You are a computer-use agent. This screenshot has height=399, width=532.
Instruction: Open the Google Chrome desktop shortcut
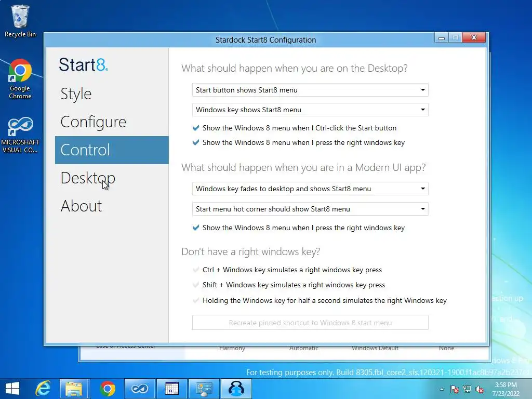(x=20, y=79)
